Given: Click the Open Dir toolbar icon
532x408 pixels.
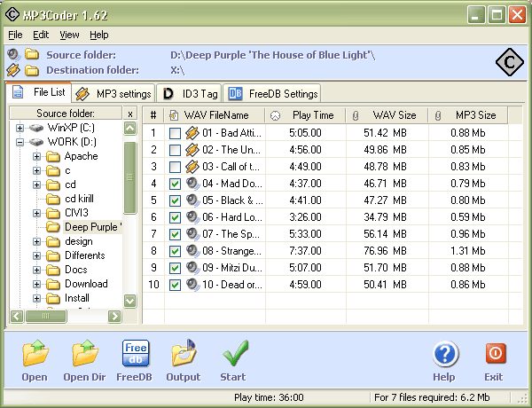Looking at the screenshot, I should 86,356.
